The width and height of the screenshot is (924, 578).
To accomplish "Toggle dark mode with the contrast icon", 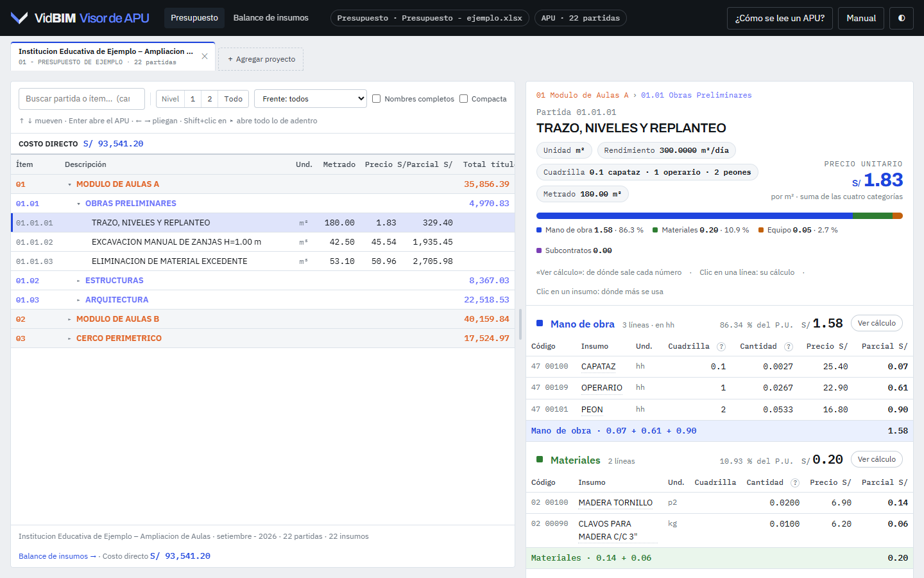I will coord(902,18).
